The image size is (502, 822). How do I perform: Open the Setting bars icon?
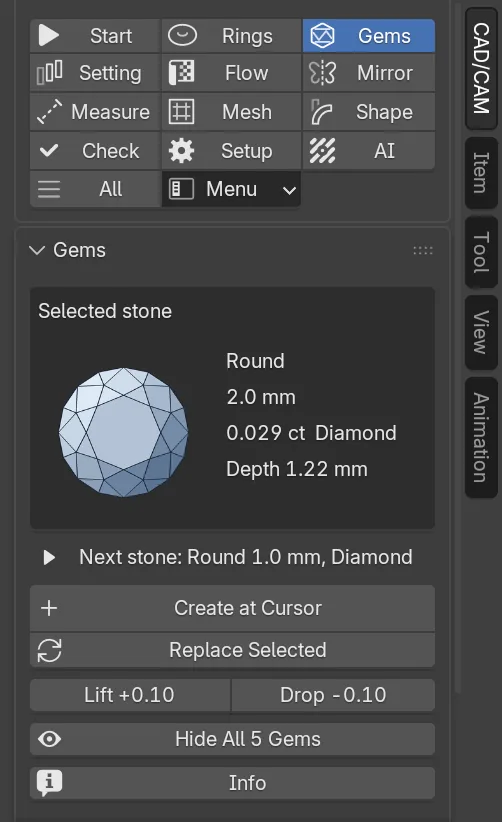pos(49,73)
